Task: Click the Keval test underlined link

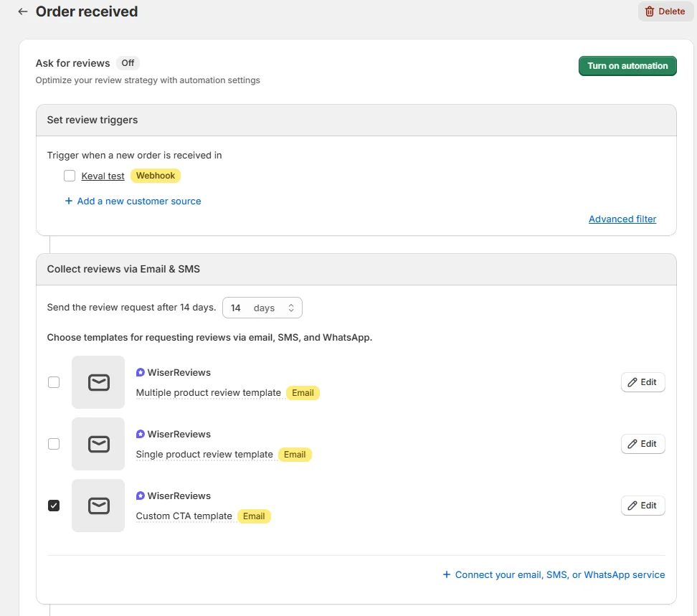Action: coord(103,175)
